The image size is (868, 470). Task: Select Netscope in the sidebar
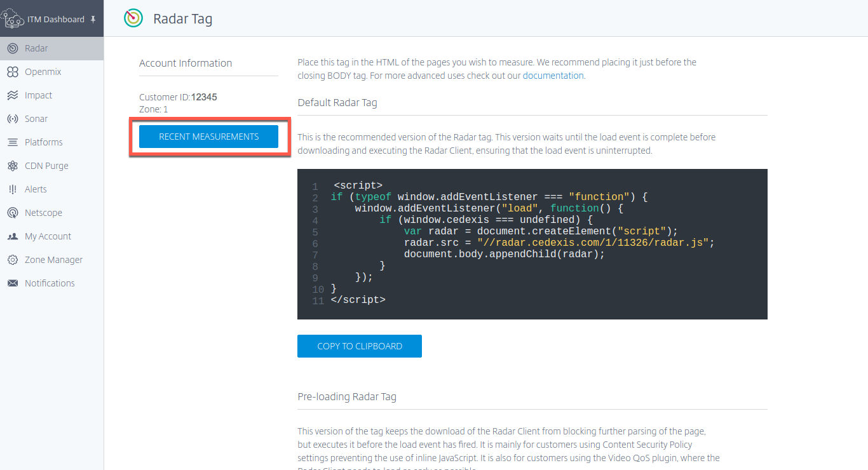pos(51,213)
